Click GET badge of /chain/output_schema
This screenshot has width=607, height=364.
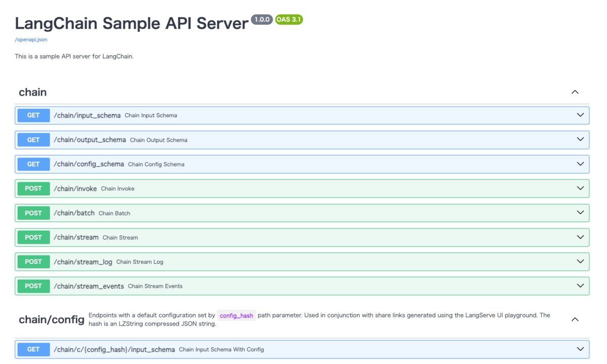[33, 140]
